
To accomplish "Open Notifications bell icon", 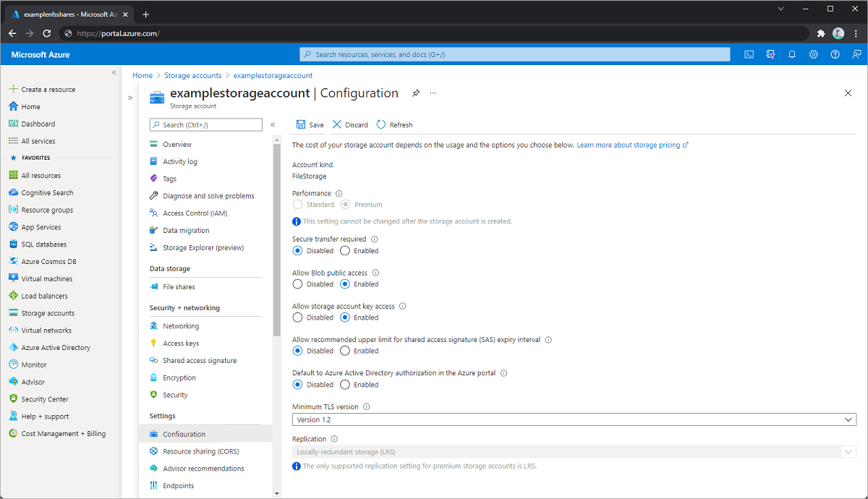I will click(x=792, y=54).
